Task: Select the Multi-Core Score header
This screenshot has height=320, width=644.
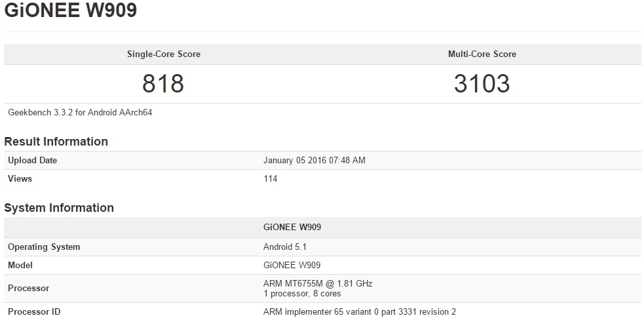Action: pyautogui.click(x=482, y=54)
